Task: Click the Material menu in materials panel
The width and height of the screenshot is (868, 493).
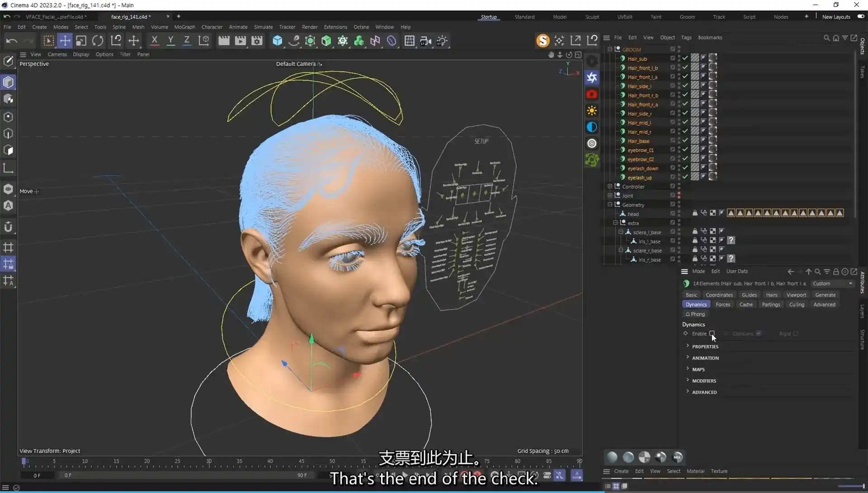Action: (695, 471)
